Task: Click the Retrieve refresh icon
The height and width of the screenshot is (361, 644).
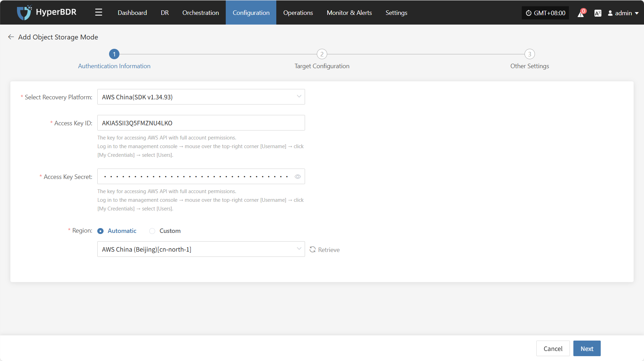Action: tap(313, 250)
